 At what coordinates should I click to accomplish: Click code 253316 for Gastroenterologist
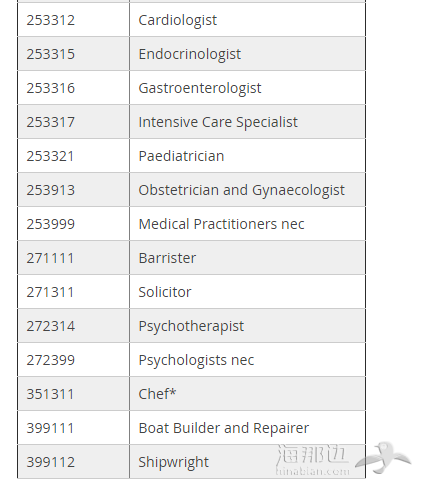coord(51,88)
